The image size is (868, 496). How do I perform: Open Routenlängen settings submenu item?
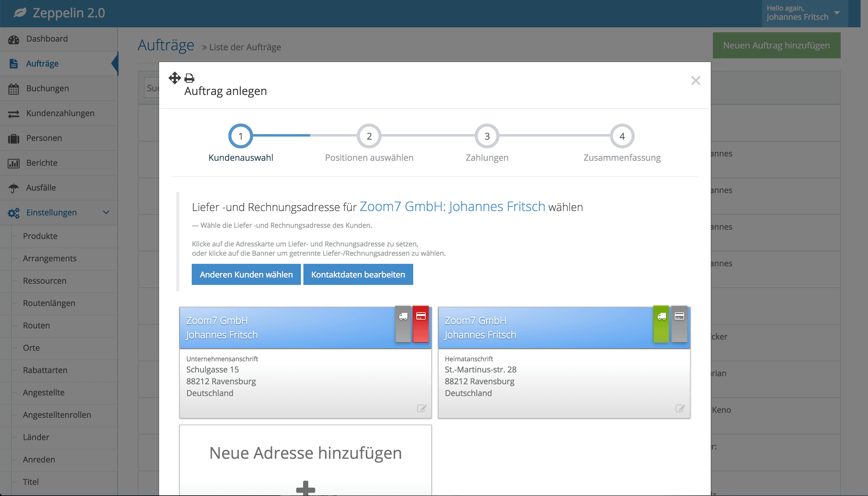(49, 303)
